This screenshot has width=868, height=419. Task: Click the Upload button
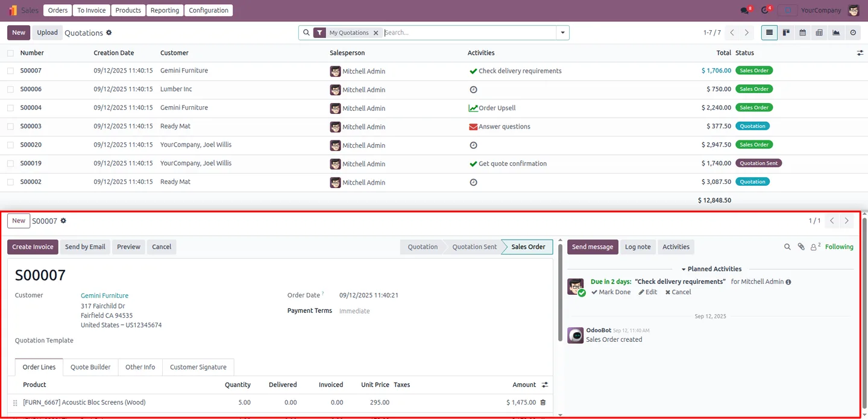coord(47,33)
